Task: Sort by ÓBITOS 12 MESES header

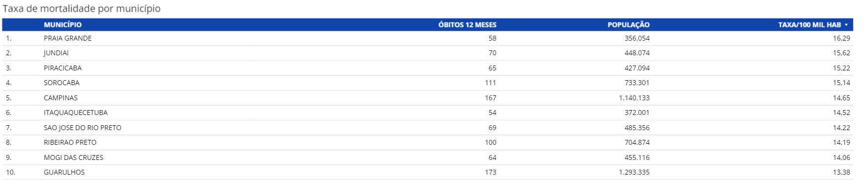Action: click(467, 25)
